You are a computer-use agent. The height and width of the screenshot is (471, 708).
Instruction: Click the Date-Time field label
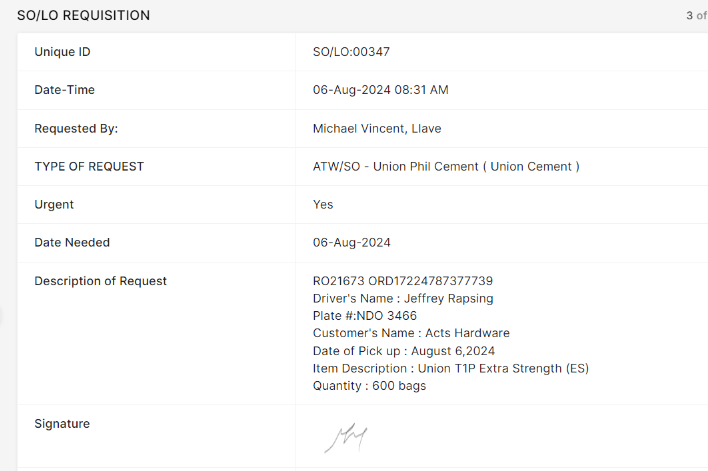click(65, 90)
